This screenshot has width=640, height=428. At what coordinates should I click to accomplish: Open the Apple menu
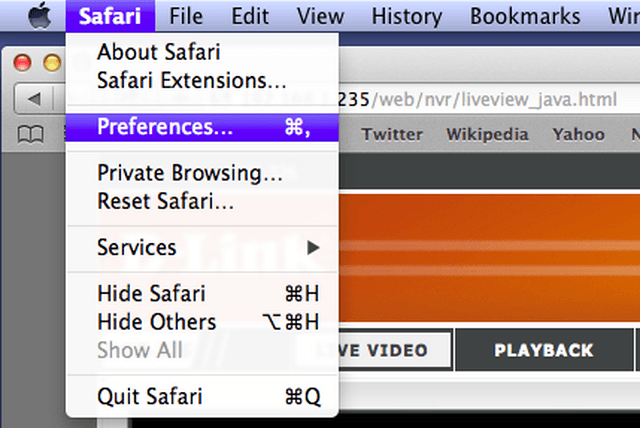click(x=40, y=16)
